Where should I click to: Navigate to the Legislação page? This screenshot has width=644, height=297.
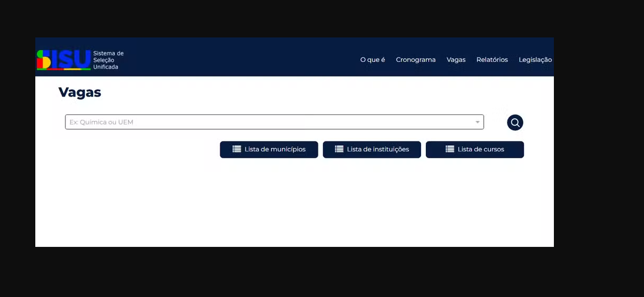pos(535,60)
